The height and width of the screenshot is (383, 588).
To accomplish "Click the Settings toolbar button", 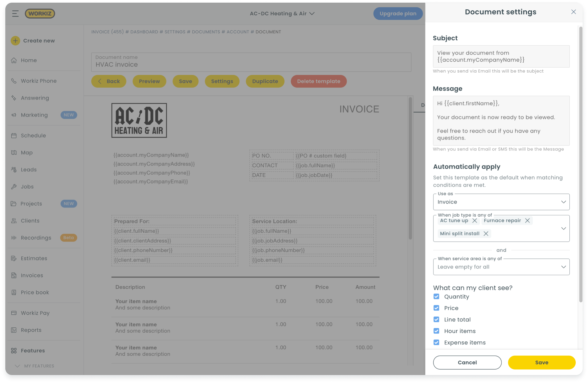I will (222, 81).
